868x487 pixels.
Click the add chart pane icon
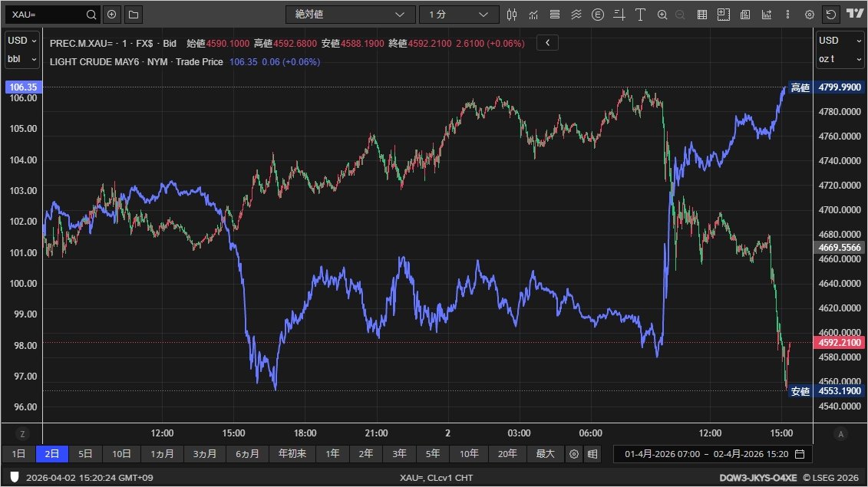click(x=724, y=15)
